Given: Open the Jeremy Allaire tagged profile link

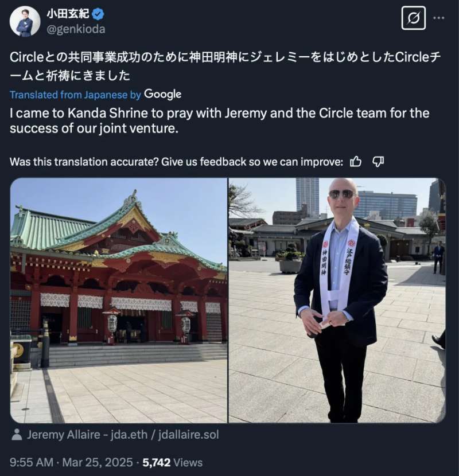Looking at the screenshot, I should pyautogui.click(x=123, y=435).
